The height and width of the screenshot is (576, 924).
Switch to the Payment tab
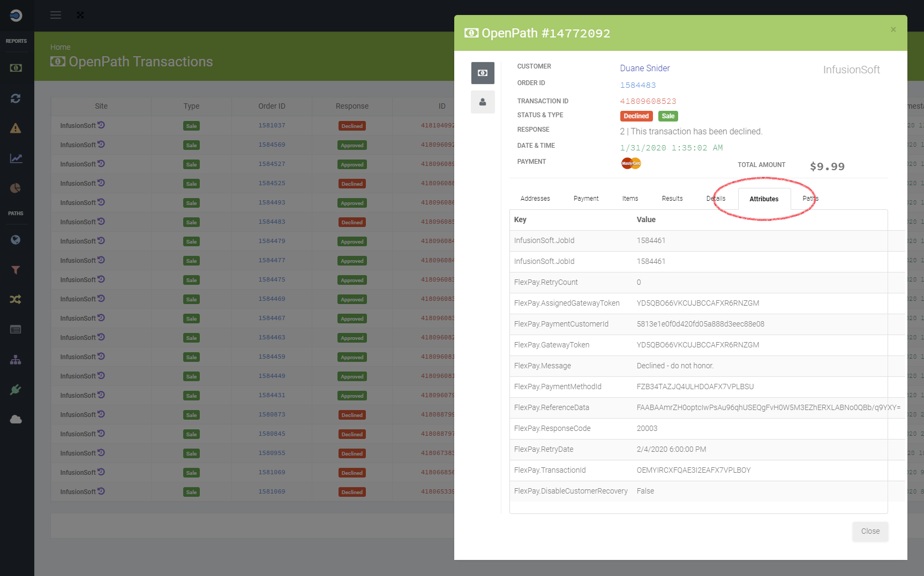coord(586,199)
